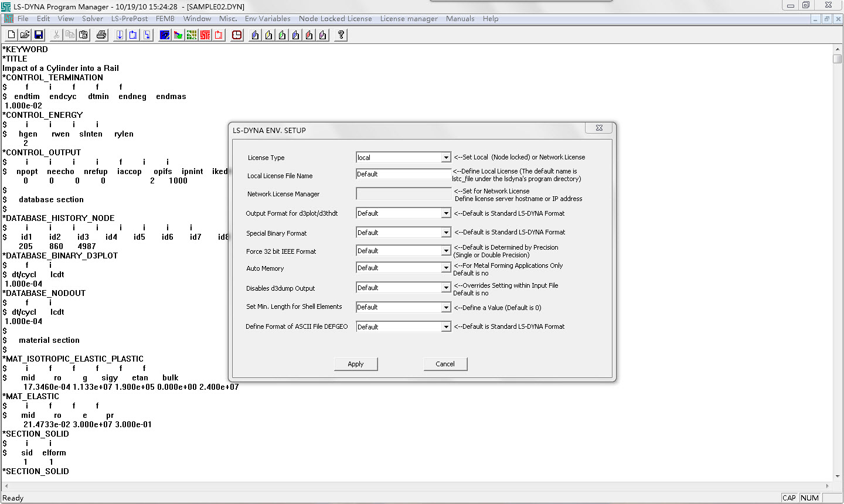
Task: Click the *DATABASE_BINARY_D3PLOT line
Action: point(60,256)
